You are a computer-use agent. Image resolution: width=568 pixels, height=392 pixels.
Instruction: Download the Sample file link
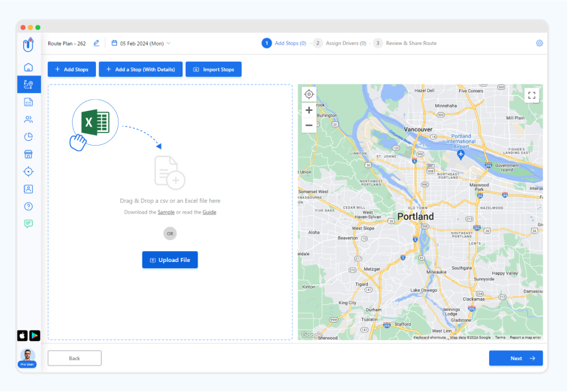[x=166, y=212]
